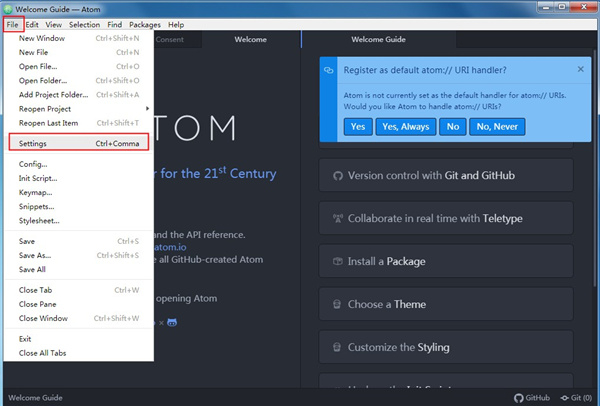Click the GitHub octocat icon in status bar

coord(518,397)
